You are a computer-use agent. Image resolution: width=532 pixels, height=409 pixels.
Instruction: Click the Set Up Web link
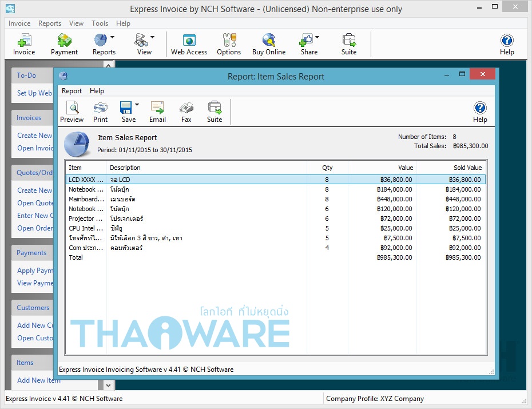[x=34, y=93]
